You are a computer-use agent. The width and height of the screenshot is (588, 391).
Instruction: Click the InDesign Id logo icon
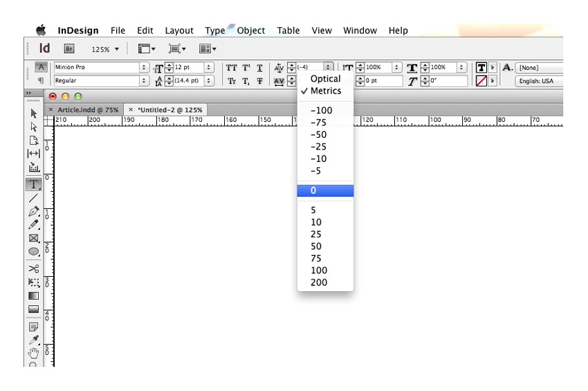point(45,48)
